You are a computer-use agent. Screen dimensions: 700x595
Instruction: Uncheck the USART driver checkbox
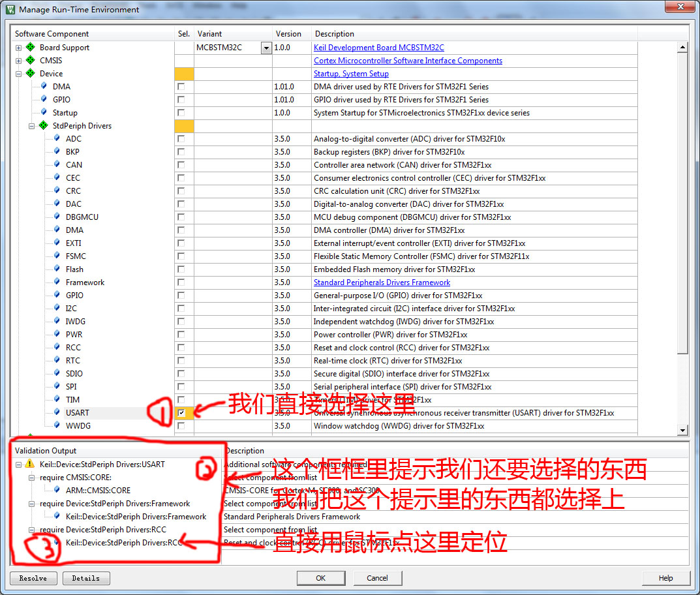tap(181, 413)
